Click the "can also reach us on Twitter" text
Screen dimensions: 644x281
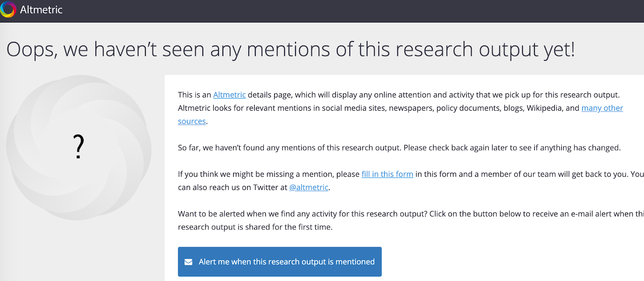pyautogui.click(x=233, y=187)
